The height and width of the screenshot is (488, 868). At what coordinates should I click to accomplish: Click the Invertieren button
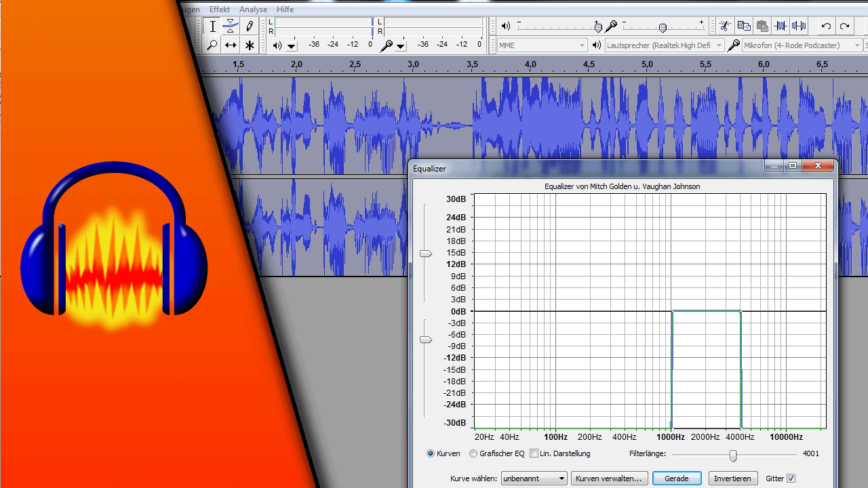click(733, 479)
